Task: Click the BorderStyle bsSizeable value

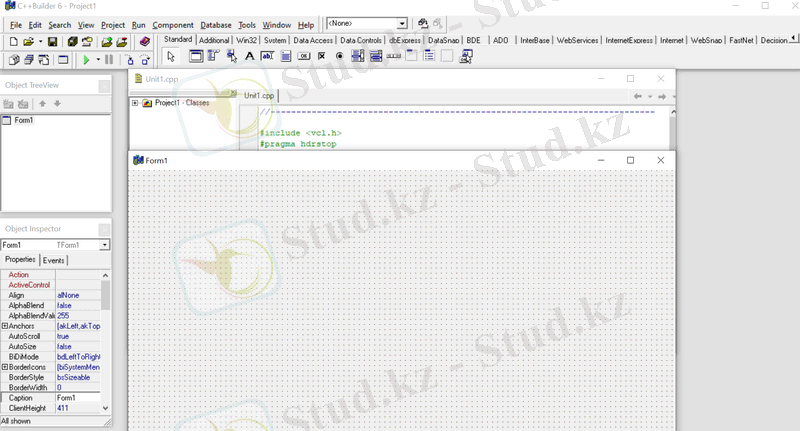Action: point(78,377)
